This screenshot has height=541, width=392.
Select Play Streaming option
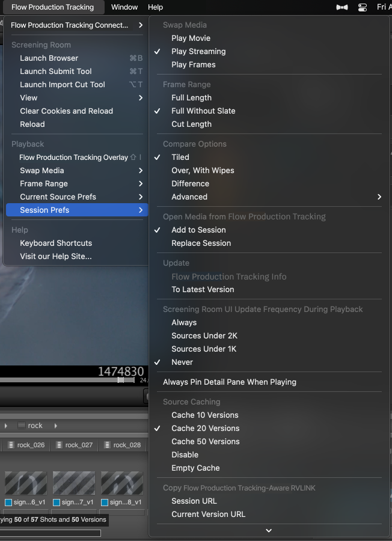269,52
